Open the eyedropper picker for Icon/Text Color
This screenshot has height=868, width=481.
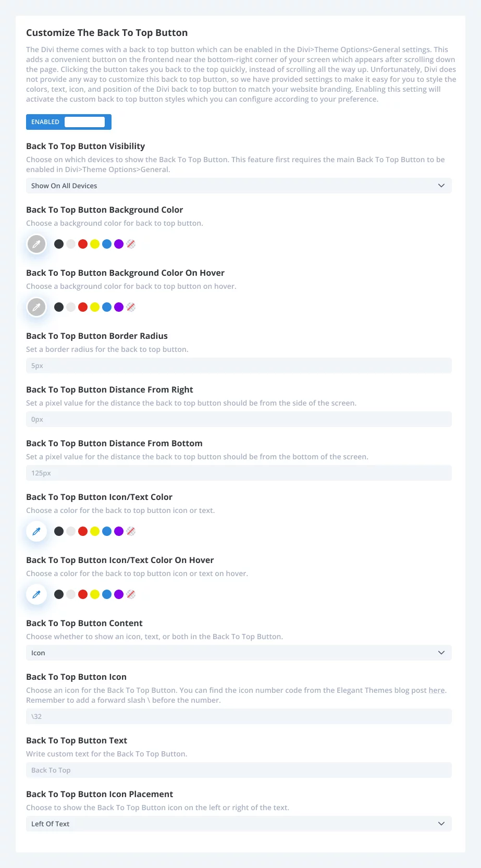(x=36, y=531)
